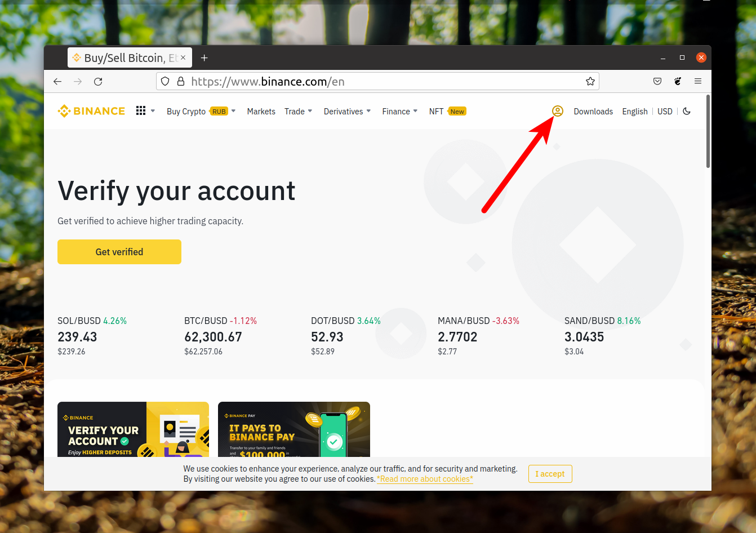Screen dimensions: 756x533
Task: Click the page vertical scrollbar
Action: pyautogui.click(x=708, y=131)
